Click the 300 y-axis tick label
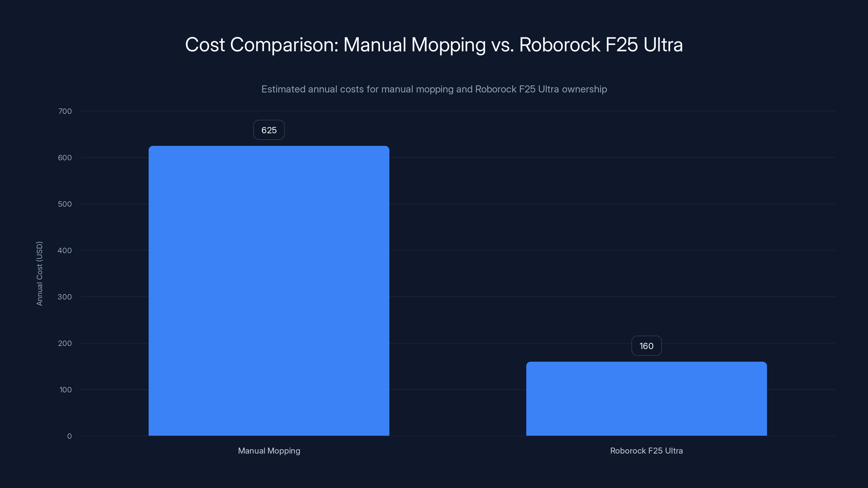868x488 pixels. click(66, 297)
